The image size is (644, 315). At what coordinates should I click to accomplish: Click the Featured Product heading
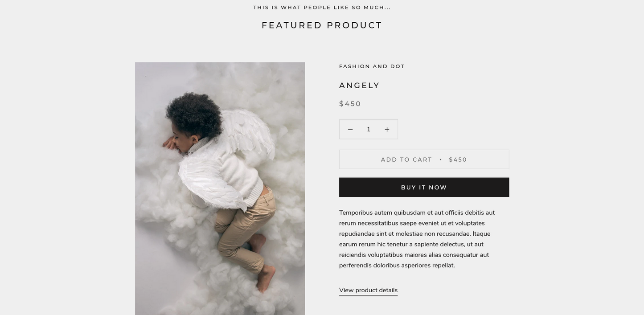click(x=322, y=25)
